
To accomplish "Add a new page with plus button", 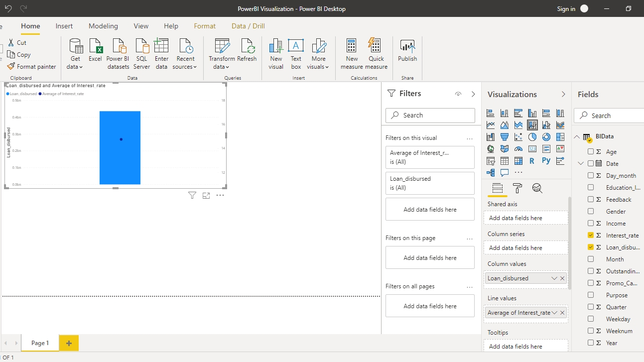I will click(x=69, y=343).
